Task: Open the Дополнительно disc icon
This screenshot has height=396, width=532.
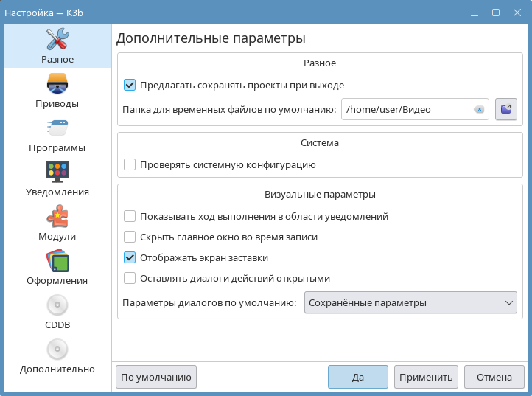Action: [x=57, y=349]
